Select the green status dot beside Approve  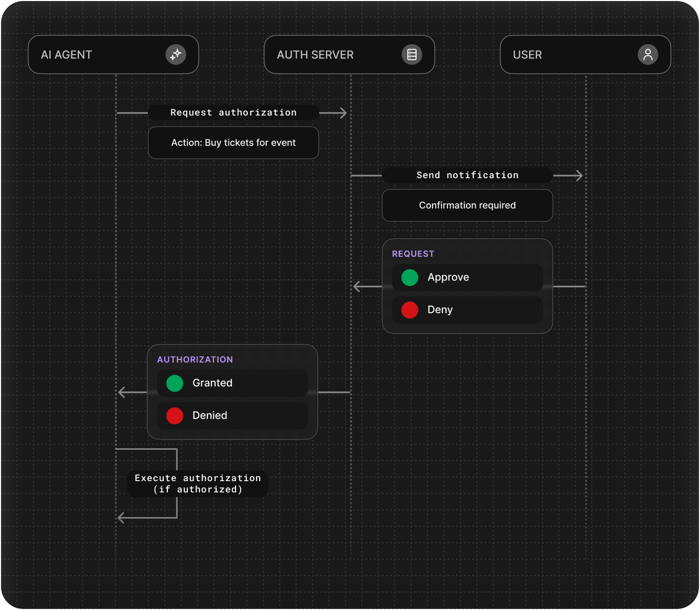(409, 277)
